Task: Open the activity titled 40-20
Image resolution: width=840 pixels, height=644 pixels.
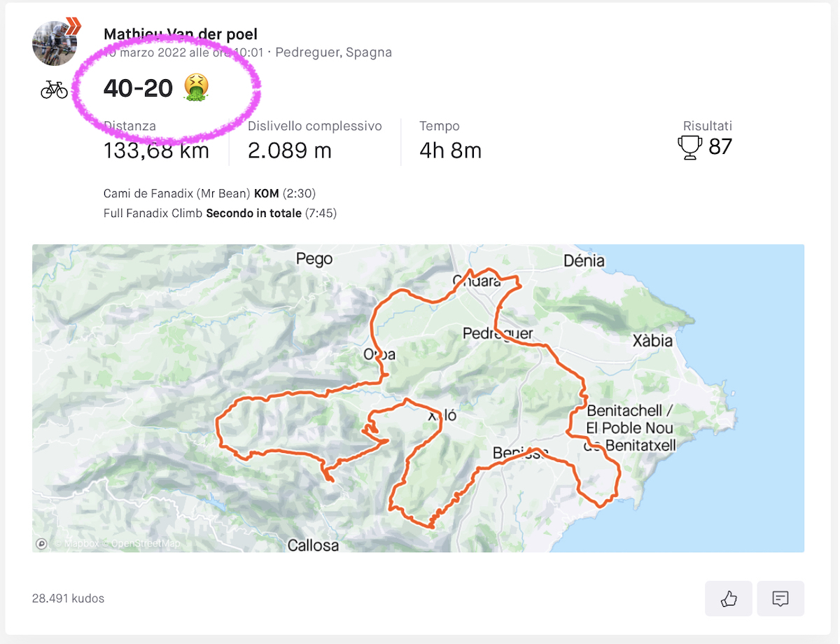Action: [x=138, y=88]
